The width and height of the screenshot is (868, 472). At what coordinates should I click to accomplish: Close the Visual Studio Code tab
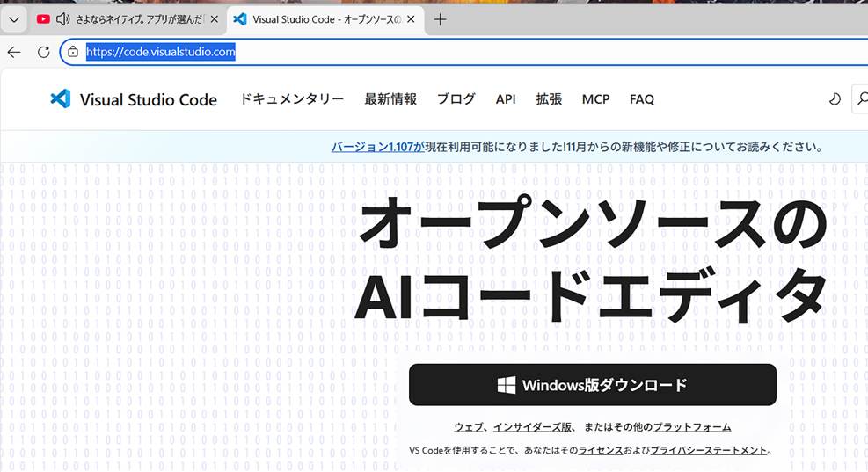pyautogui.click(x=411, y=19)
